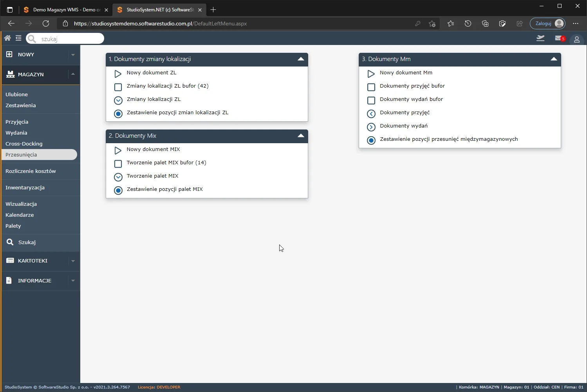The image size is (587, 392).
Task: Open browser history icon
Action: pyautogui.click(x=468, y=23)
